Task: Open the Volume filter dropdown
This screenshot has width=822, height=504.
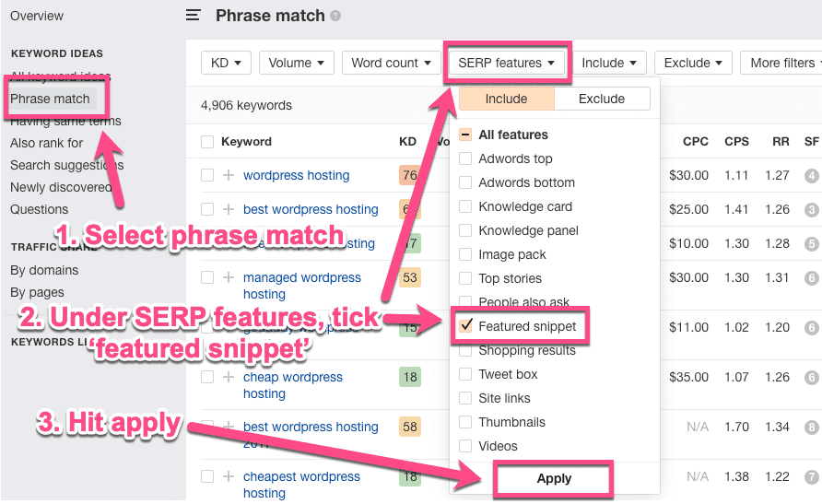Action: pos(296,63)
